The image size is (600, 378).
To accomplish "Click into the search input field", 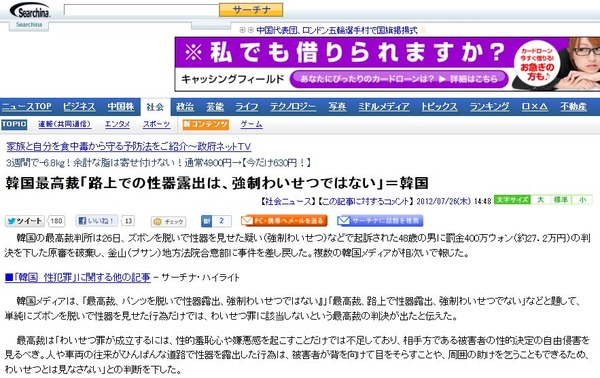I will point(141,10).
